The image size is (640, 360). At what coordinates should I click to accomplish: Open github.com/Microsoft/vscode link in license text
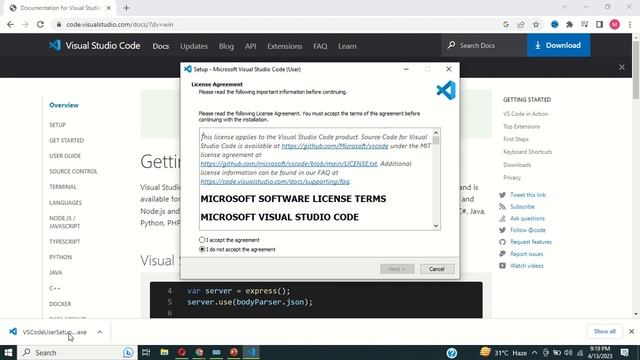click(335, 146)
